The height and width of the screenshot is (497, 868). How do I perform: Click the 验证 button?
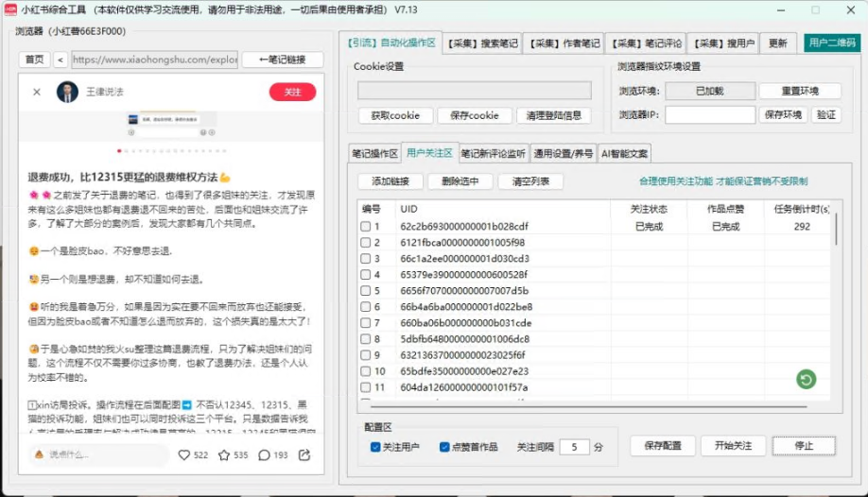pos(826,114)
